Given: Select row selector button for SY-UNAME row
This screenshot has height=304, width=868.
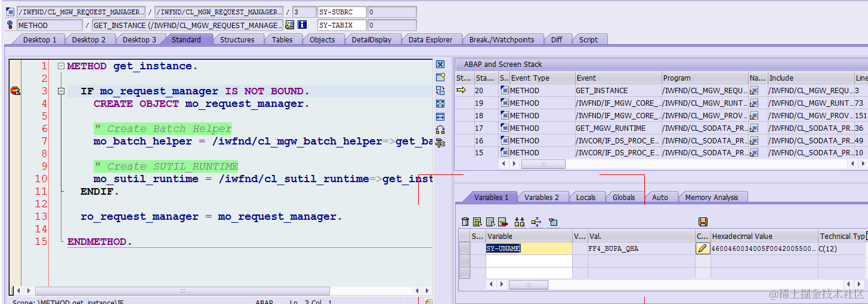Looking at the screenshot, I should pos(464,248).
